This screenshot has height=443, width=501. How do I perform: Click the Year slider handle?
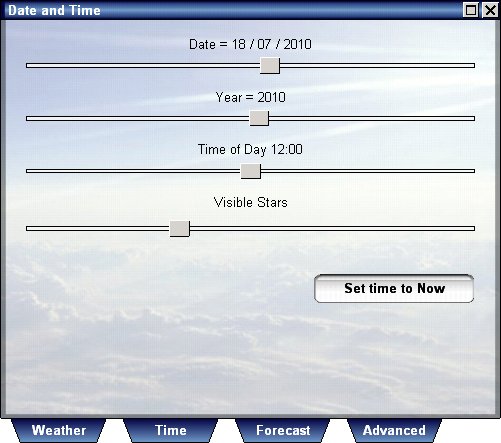pos(259,118)
